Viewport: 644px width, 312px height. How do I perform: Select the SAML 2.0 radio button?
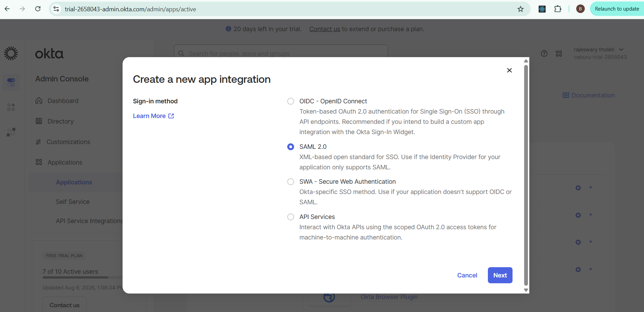(x=291, y=147)
